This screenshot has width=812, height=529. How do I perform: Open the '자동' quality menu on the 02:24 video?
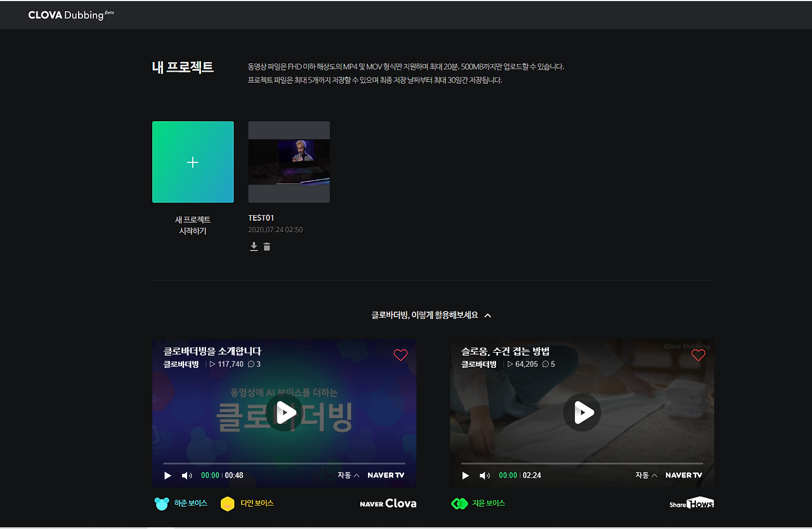tap(646, 476)
